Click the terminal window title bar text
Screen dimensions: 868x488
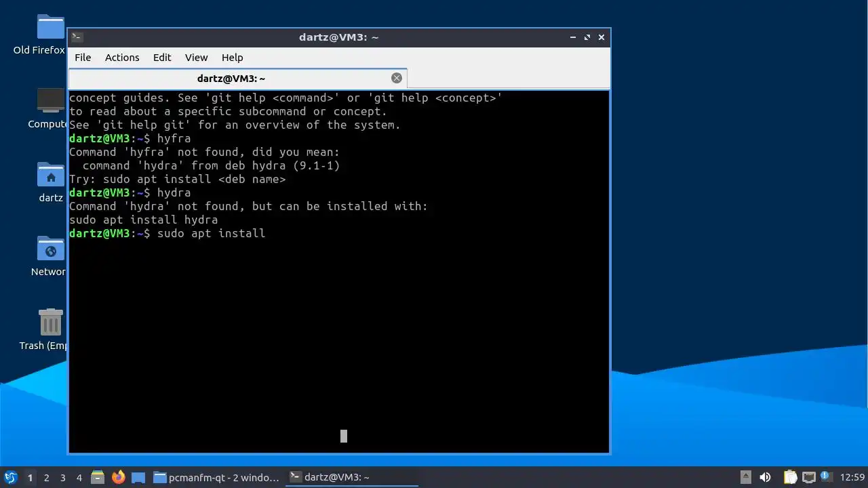339,37
